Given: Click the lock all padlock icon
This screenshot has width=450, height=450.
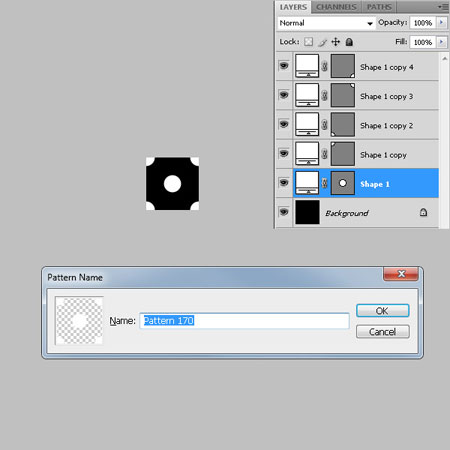Looking at the screenshot, I should [349, 42].
